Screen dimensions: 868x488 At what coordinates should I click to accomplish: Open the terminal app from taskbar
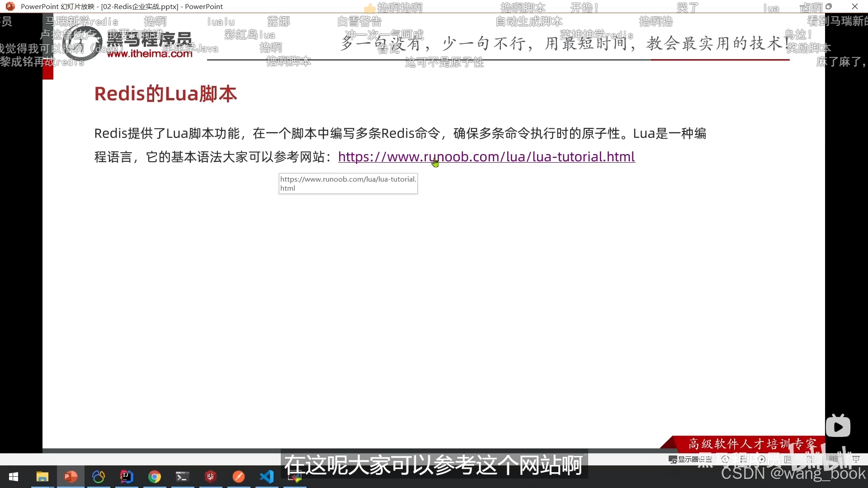[183, 477]
